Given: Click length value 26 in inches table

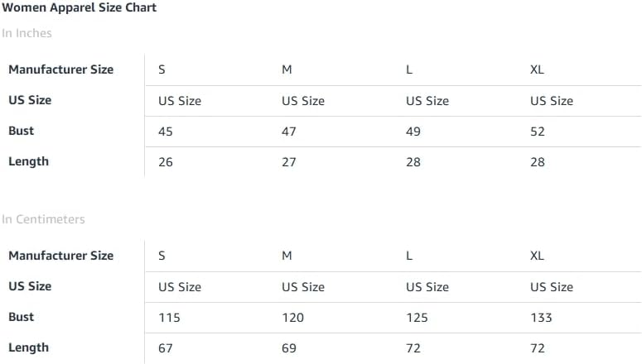Looking at the screenshot, I should pos(166,162).
